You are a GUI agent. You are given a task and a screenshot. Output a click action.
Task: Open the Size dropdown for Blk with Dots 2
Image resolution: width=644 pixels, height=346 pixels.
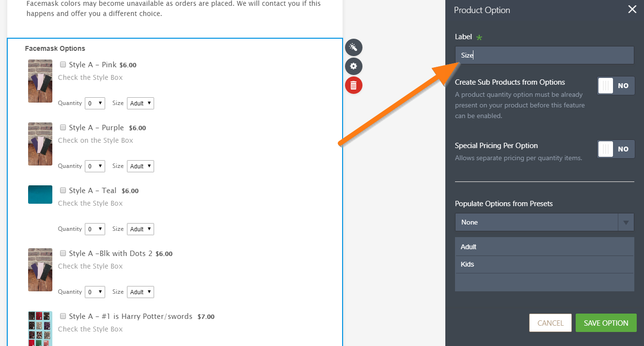(x=140, y=292)
